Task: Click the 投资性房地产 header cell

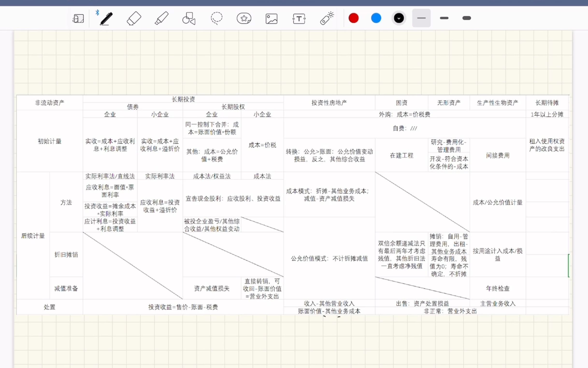Action: tap(329, 103)
